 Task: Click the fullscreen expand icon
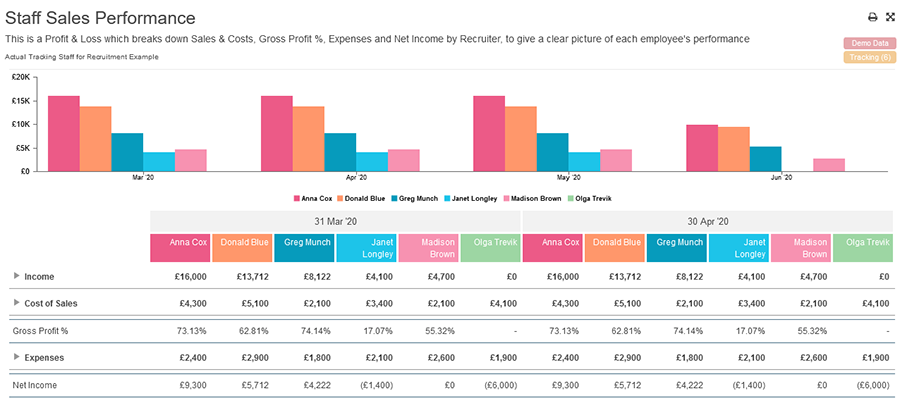(x=889, y=17)
